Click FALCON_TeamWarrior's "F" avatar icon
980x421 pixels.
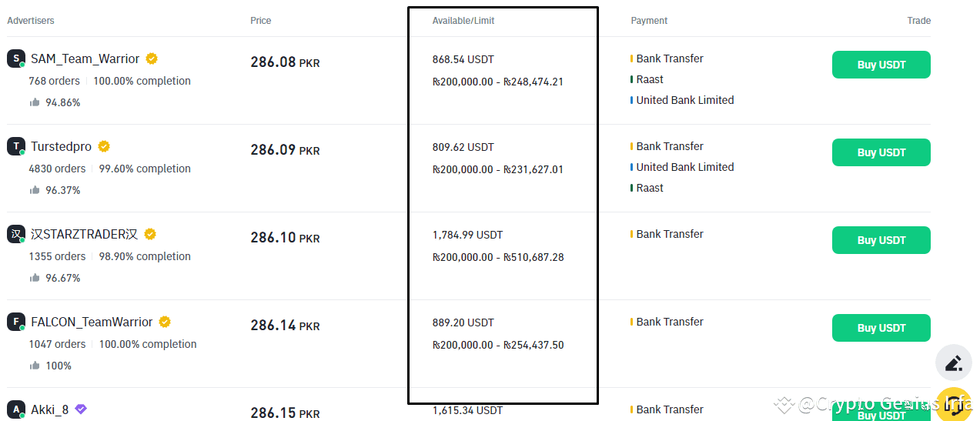(x=16, y=322)
